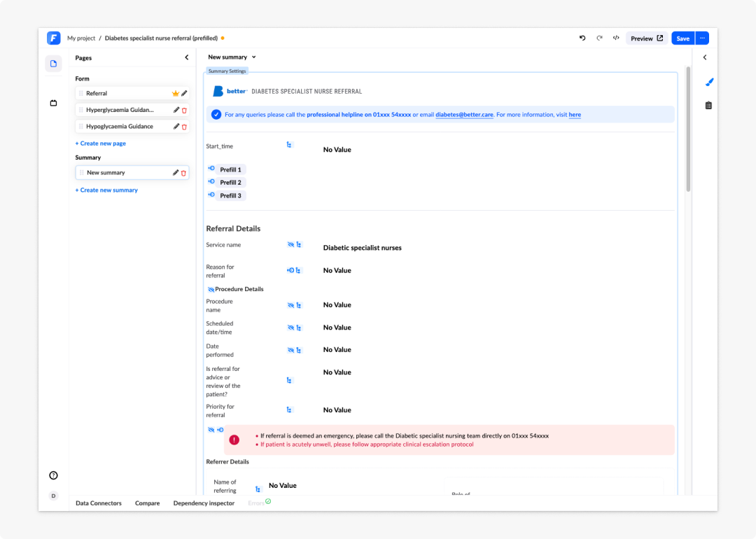Expand the right side panel chevron
This screenshot has height=539, width=756.
(x=705, y=57)
